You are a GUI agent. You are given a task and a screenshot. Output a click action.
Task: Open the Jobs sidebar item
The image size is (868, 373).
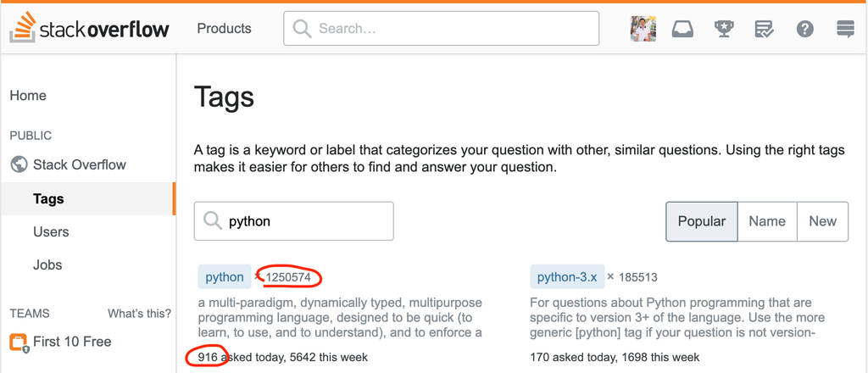tap(47, 264)
